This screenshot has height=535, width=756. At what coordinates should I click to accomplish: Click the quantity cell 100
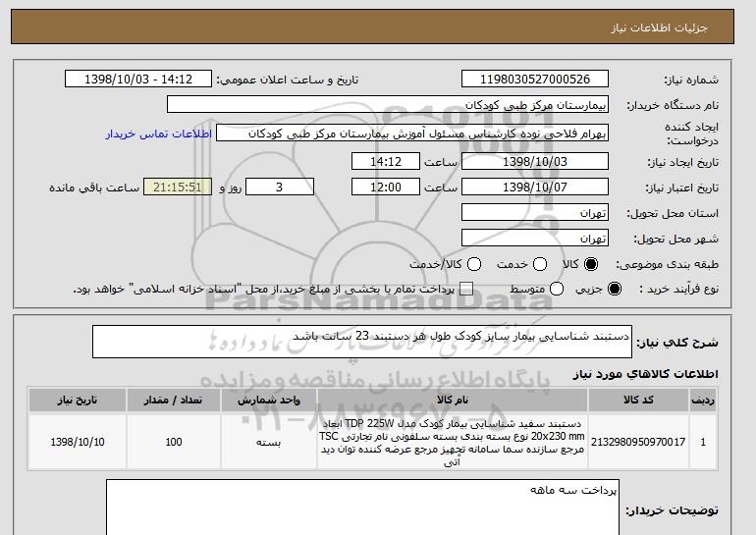coord(174,442)
